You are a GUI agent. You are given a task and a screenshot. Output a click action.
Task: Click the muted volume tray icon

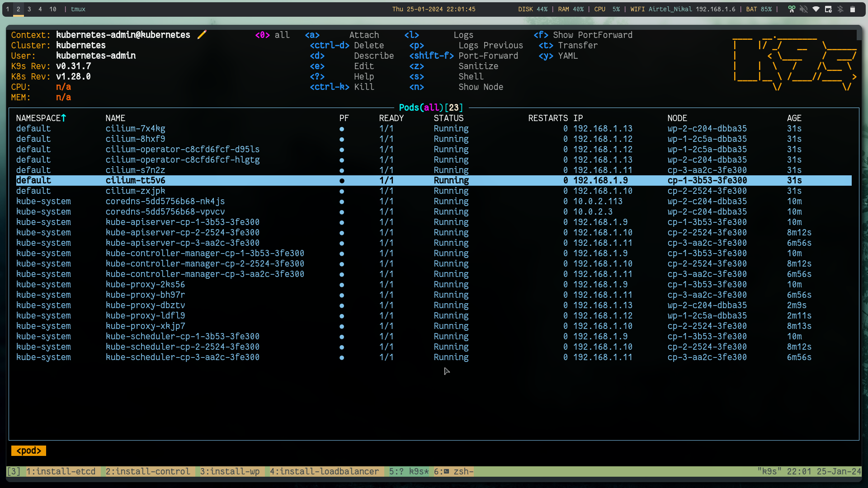pyautogui.click(x=804, y=9)
